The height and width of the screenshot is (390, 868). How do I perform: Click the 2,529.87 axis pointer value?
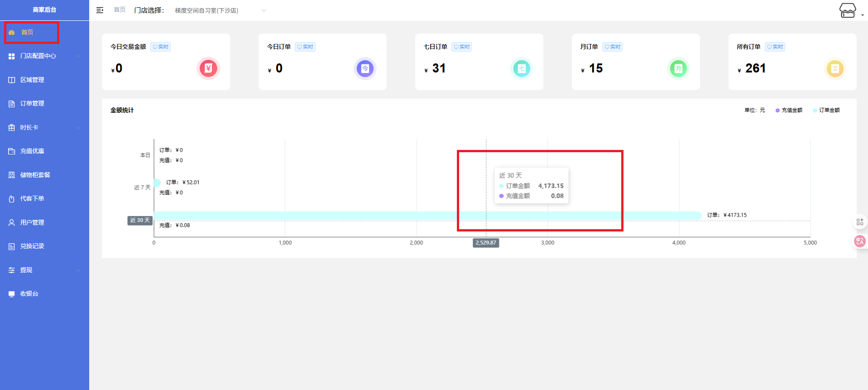pos(486,243)
